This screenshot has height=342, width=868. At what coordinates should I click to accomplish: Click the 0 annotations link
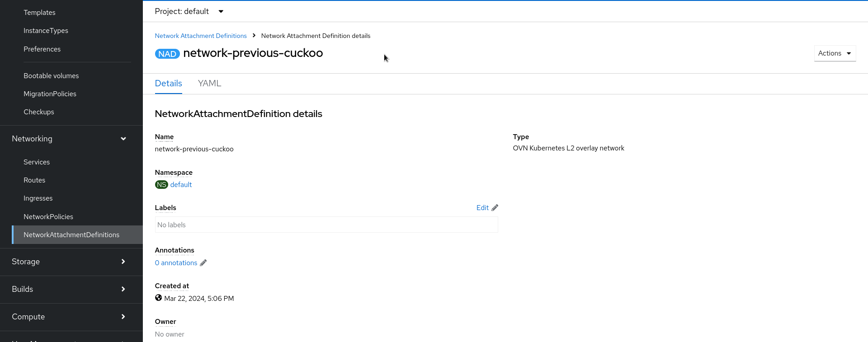click(x=176, y=263)
